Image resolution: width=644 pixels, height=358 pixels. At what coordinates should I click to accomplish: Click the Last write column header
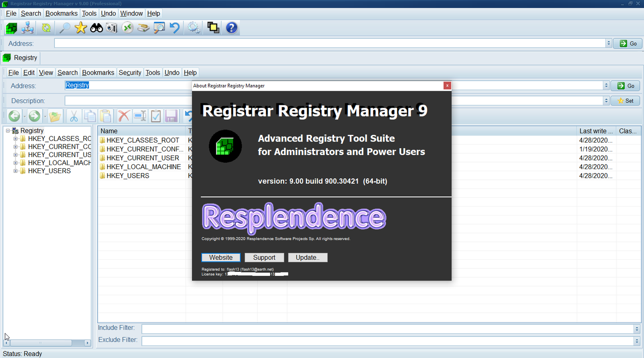(x=597, y=131)
